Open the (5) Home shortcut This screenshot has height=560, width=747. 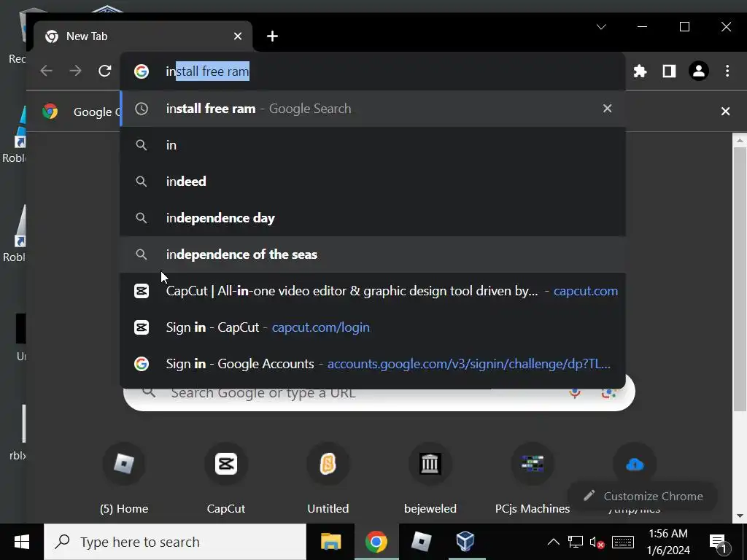point(124,478)
